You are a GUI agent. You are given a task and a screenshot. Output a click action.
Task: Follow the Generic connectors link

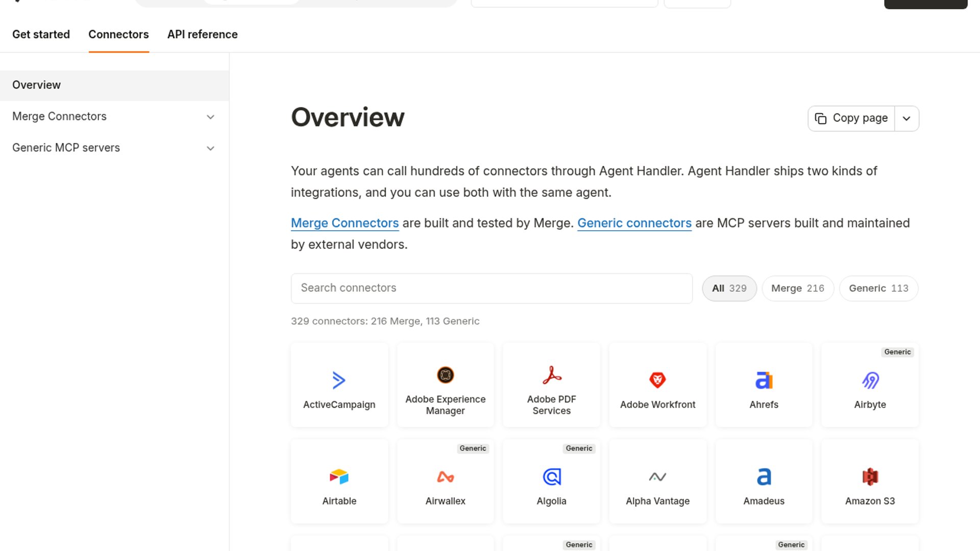[x=634, y=223]
